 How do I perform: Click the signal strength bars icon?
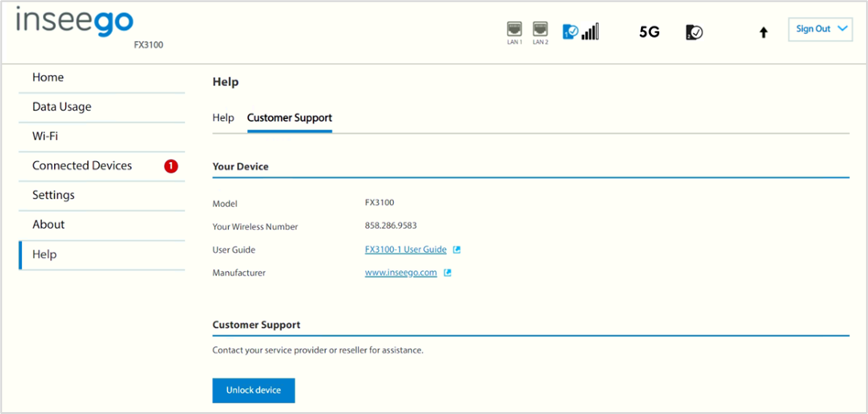[590, 31]
